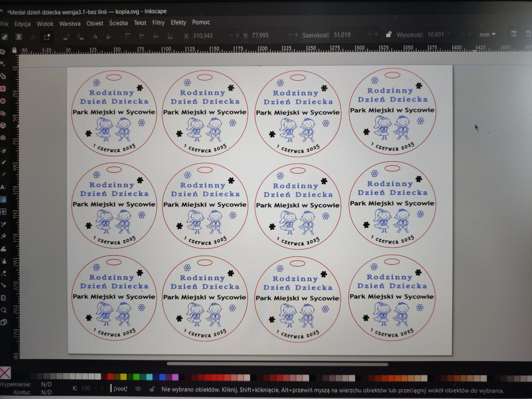Image resolution: width=532 pixels, height=399 pixels.
Task: Select the Rectangle tool
Action: click(3, 89)
